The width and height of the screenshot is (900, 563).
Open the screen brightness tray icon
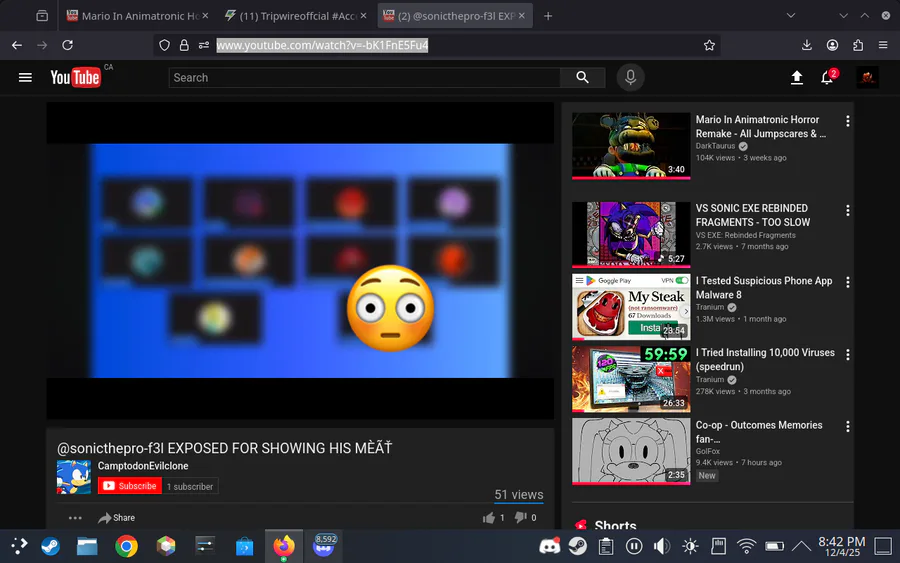(690, 546)
